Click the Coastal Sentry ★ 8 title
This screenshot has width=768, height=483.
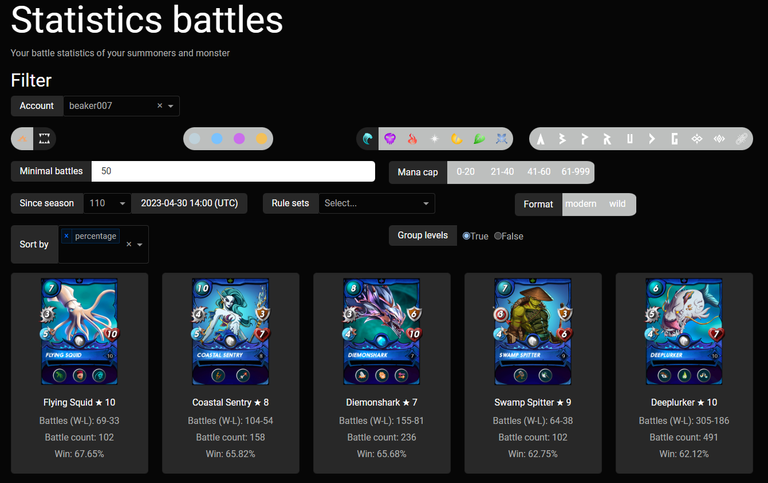point(231,403)
